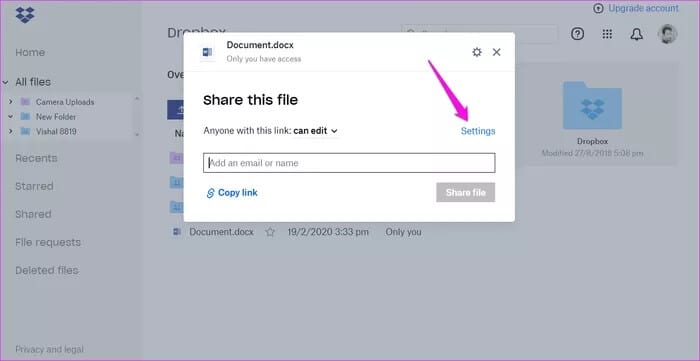Click the Settings link in share dialog

point(478,131)
